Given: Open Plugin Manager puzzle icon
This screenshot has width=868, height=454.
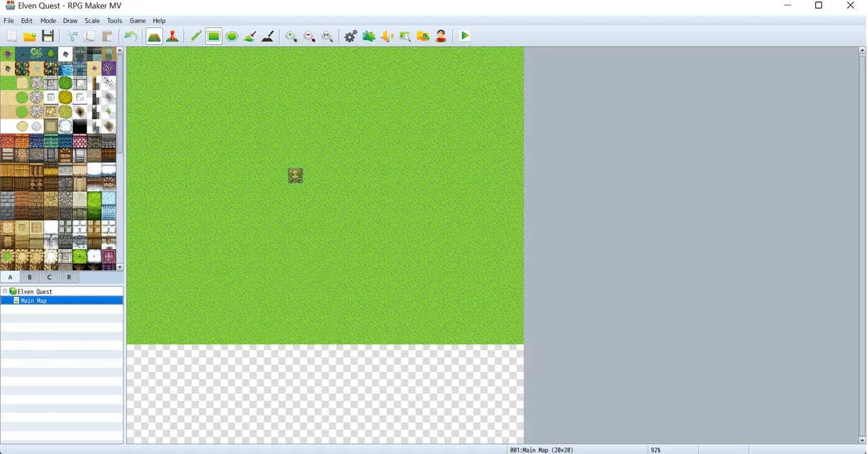Looking at the screenshot, I should click(369, 36).
